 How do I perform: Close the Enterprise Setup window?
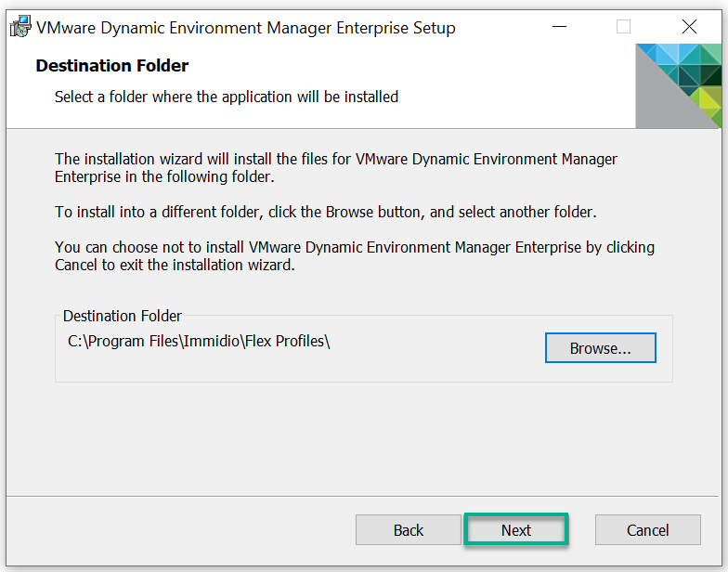coord(689,27)
